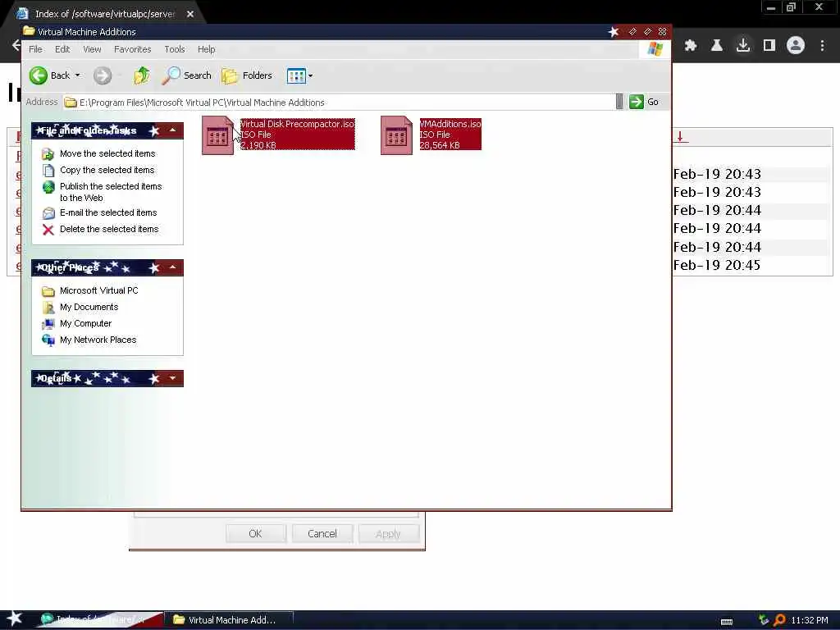Open the Back history dropdown arrow

pos(78,75)
